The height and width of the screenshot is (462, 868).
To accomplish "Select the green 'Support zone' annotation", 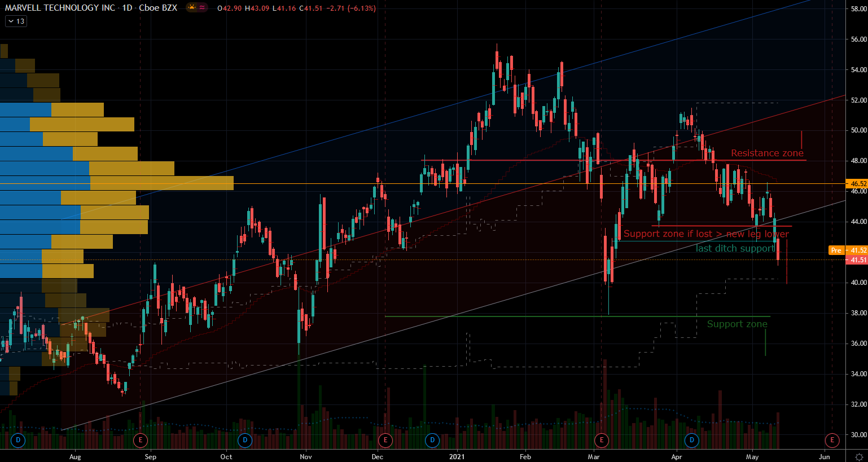I will 737,324.
